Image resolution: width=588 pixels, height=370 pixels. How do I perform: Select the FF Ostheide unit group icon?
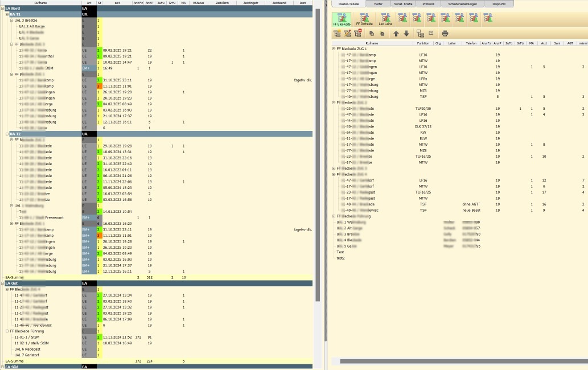(364, 19)
